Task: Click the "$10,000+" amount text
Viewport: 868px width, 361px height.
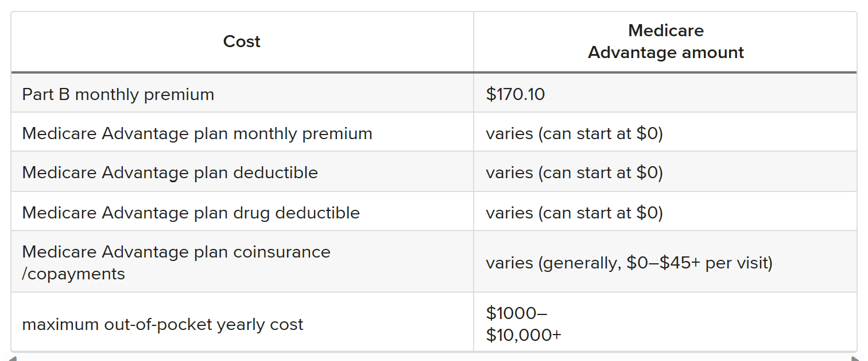Action: point(523,335)
